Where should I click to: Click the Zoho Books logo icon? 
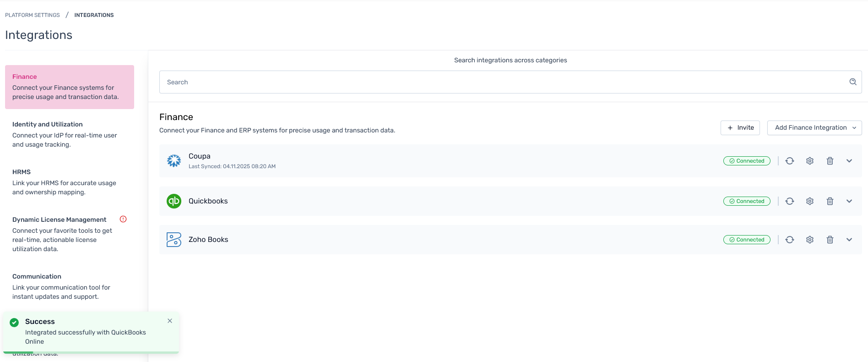(174, 240)
